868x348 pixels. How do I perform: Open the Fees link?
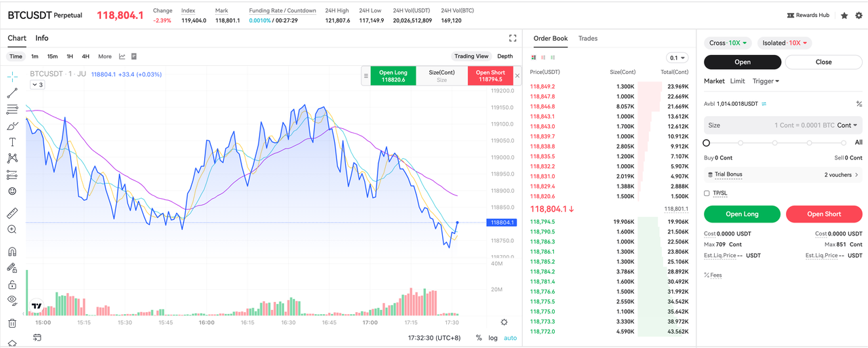click(x=713, y=275)
